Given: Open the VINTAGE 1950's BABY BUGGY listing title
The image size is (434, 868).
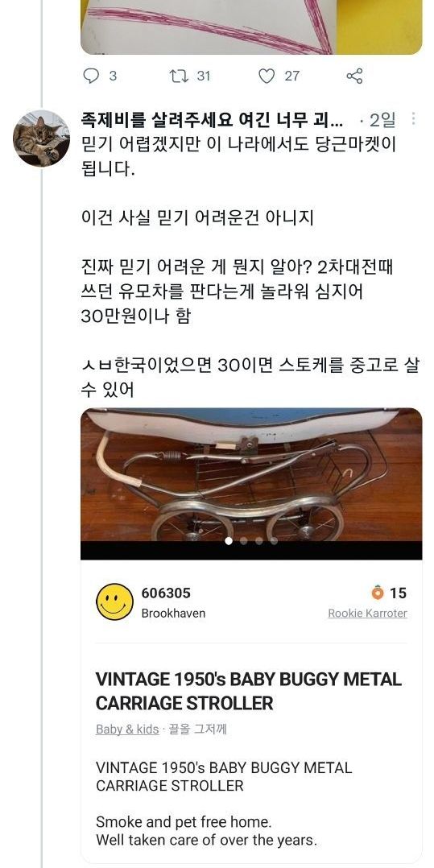Looking at the screenshot, I should pyautogui.click(x=249, y=692).
